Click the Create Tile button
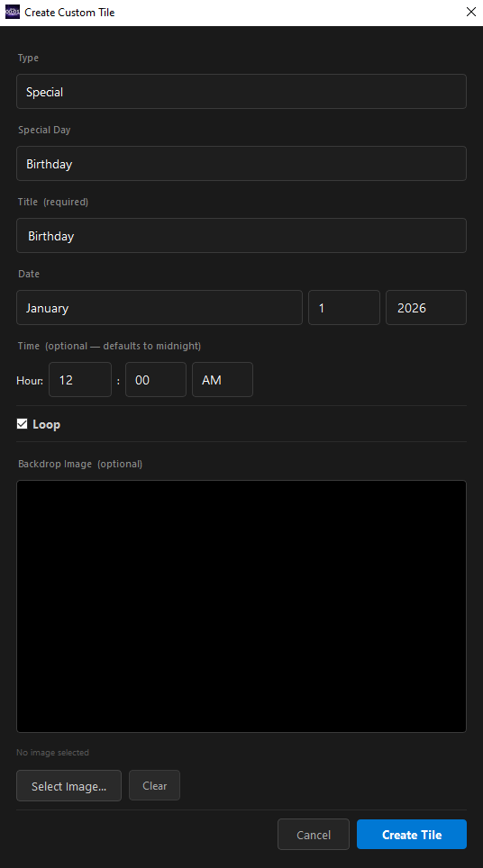 [412, 834]
